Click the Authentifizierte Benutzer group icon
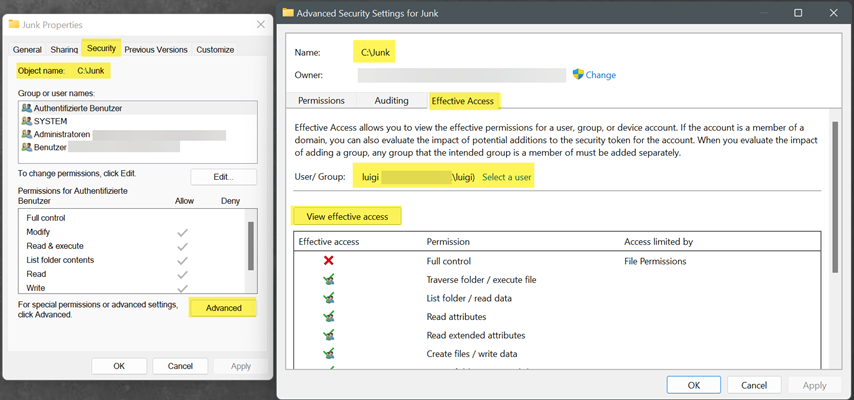This screenshot has height=400, width=854. click(27, 108)
